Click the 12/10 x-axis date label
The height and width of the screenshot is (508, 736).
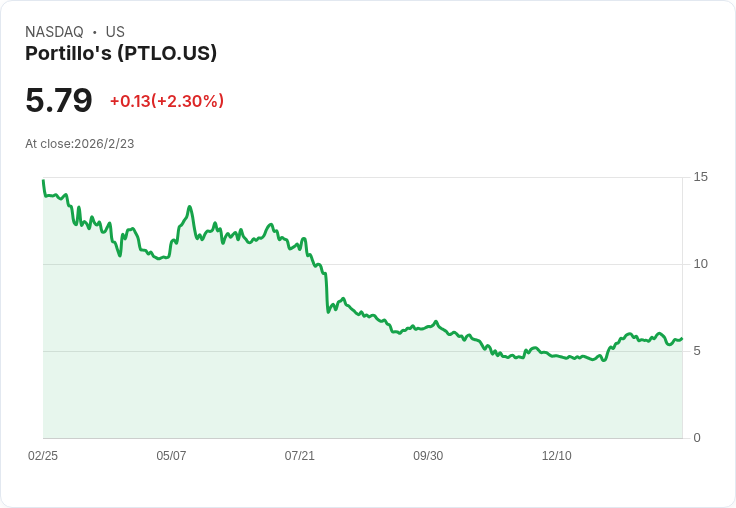pos(557,455)
